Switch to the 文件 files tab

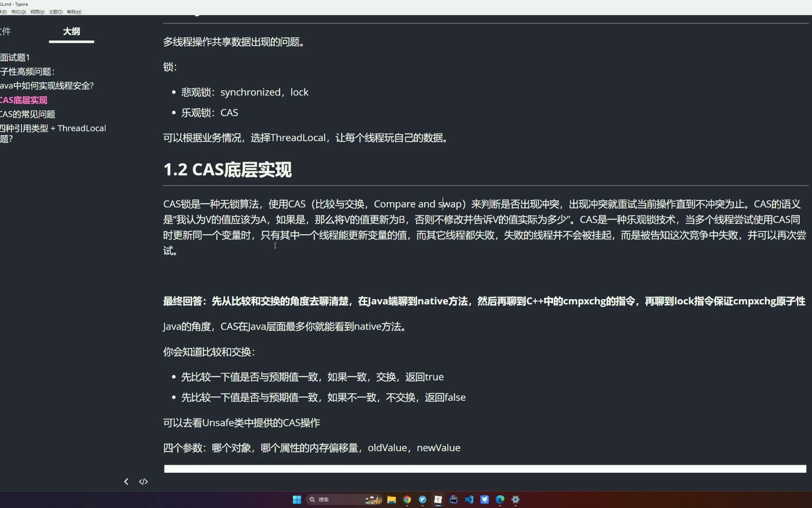pyautogui.click(x=5, y=32)
